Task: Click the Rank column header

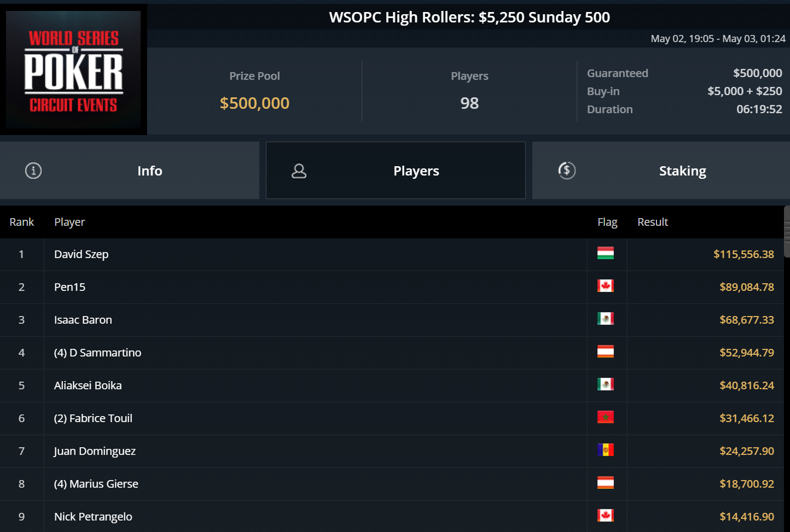Action: pos(22,222)
